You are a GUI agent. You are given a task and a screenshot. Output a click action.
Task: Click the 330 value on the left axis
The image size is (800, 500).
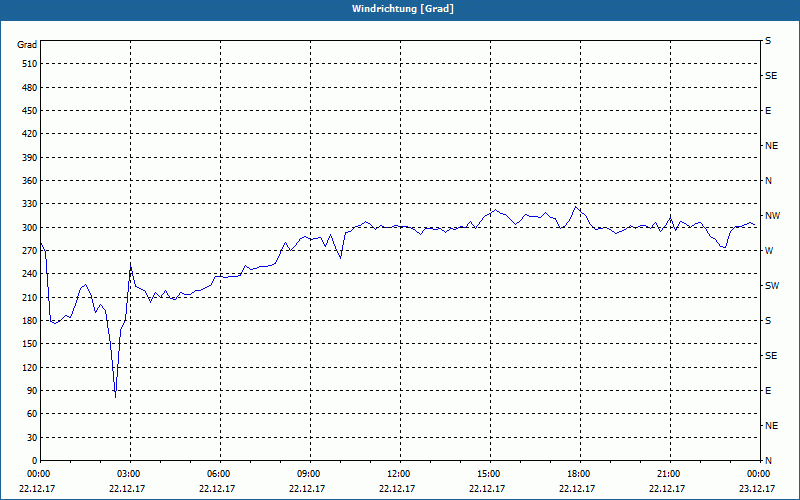tap(30, 204)
